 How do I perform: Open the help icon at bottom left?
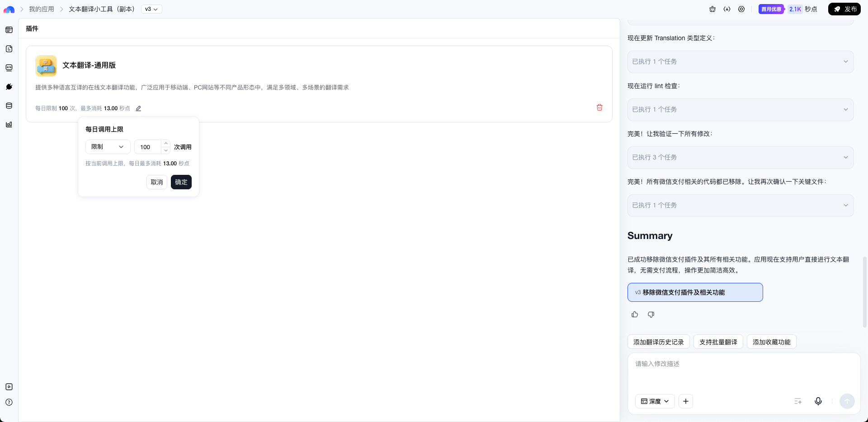point(9,402)
